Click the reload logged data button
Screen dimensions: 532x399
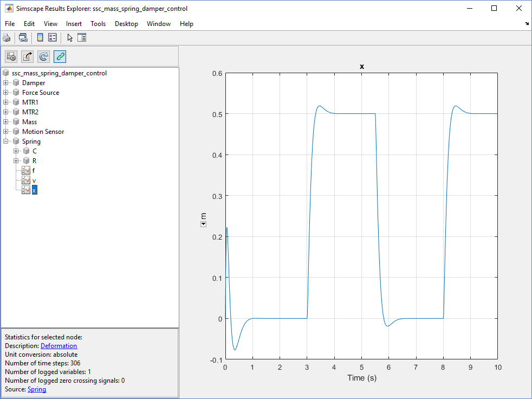click(43, 56)
